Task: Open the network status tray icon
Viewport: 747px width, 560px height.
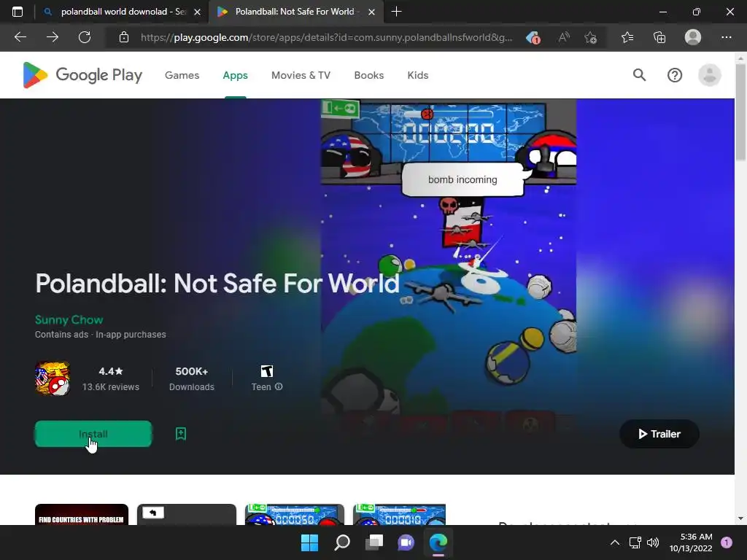Action: (x=635, y=542)
